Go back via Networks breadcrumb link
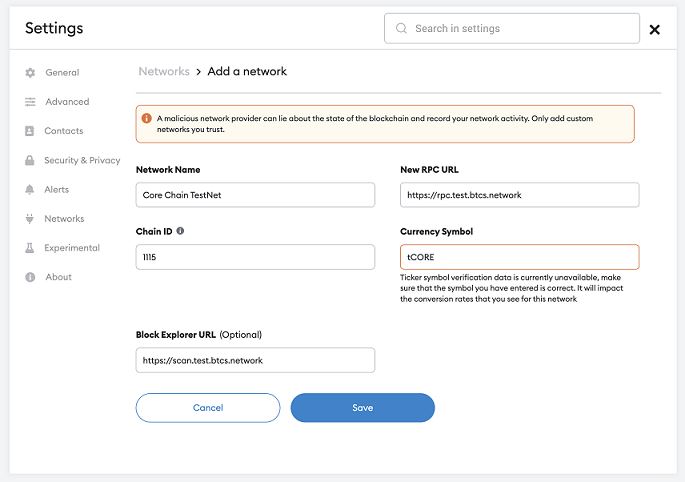Image resolution: width=685 pixels, height=482 pixels. 163,72
